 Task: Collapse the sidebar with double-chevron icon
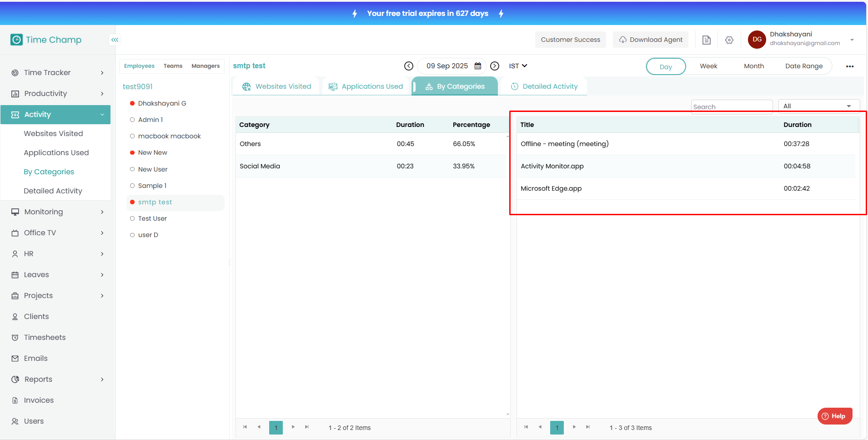(115, 40)
